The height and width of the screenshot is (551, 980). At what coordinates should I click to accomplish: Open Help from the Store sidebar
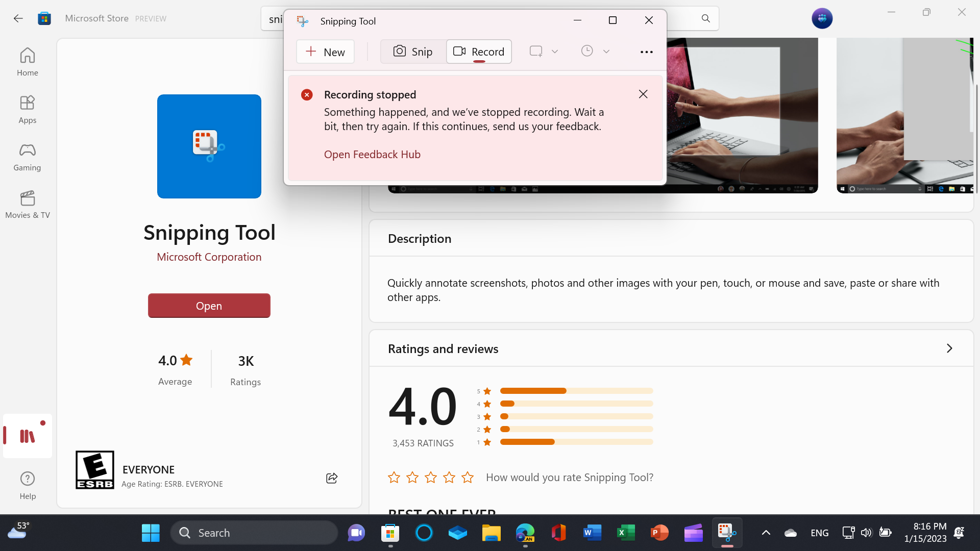point(27,485)
